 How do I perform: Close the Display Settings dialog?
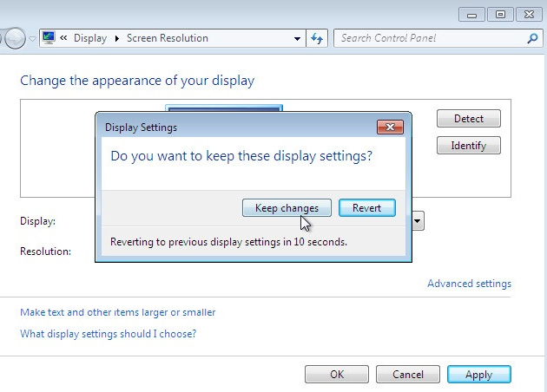(x=390, y=127)
